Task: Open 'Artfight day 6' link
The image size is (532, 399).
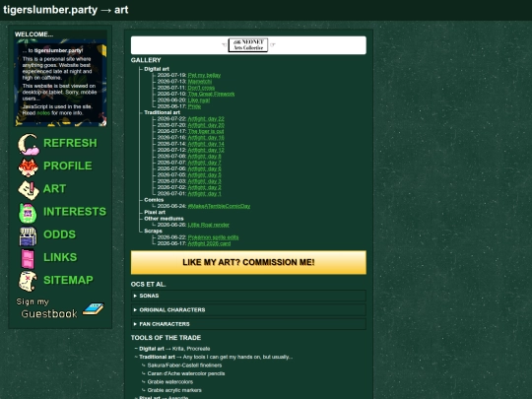Action: (x=204, y=168)
